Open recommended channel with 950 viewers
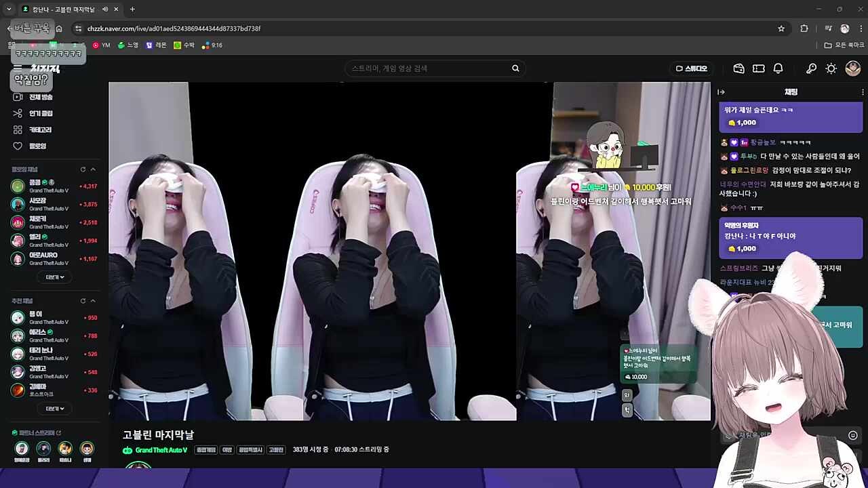Viewport: 868px width, 488px height. pos(54,317)
